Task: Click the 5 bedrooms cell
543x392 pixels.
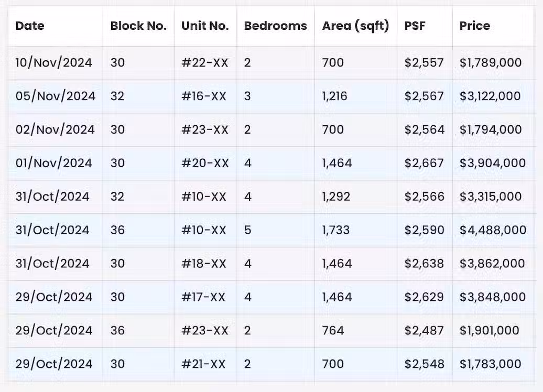Action: (x=247, y=230)
